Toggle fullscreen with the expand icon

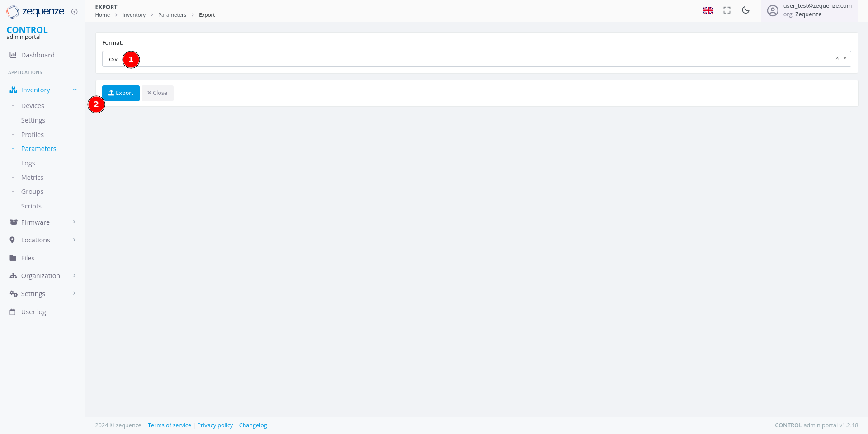point(726,10)
